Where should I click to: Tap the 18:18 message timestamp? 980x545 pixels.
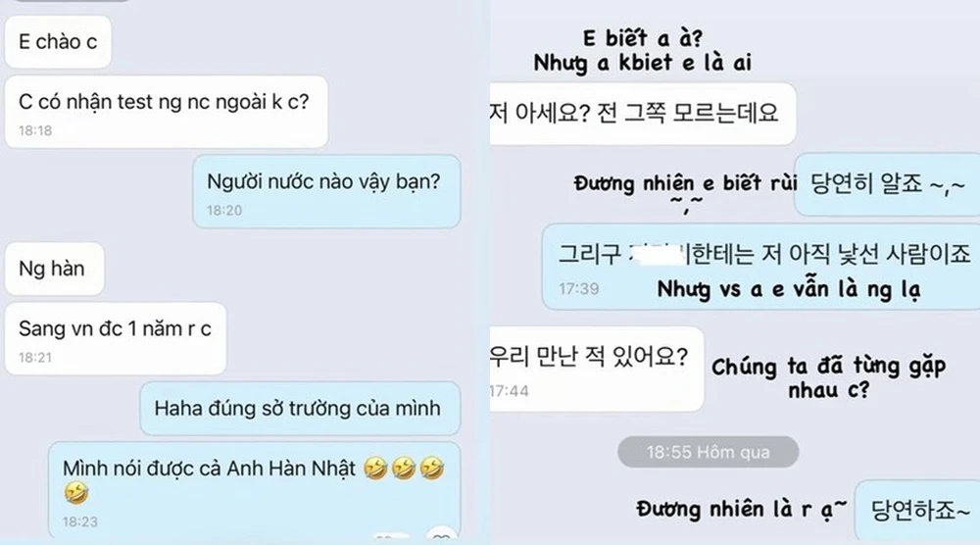tap(35, 130)
